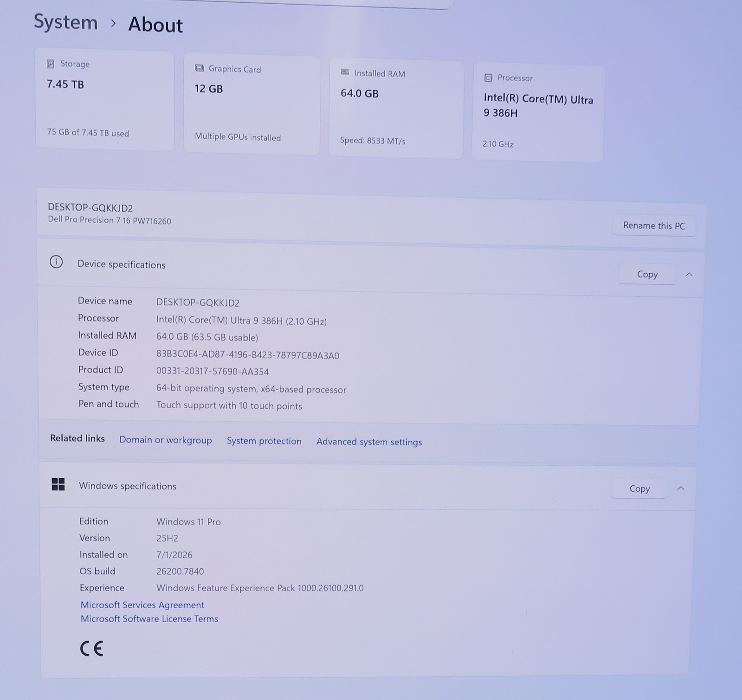Click the OS build label
This screenshot has width=742, height=700.
click(97, 571)
